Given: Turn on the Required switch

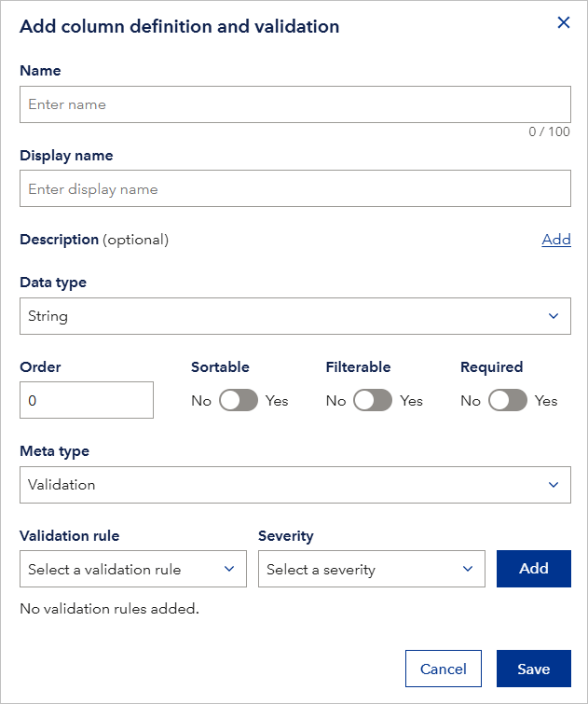Looking at the screenshot, I should tap(507, 401).
